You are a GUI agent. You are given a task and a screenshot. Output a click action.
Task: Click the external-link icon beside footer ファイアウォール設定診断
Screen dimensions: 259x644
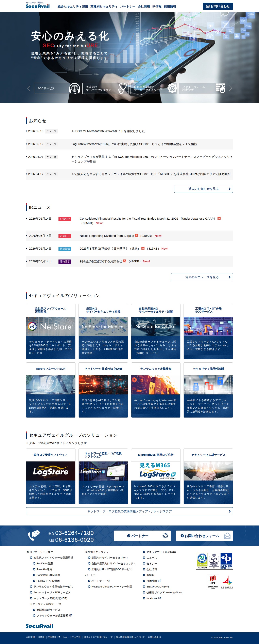coord(71,615)
